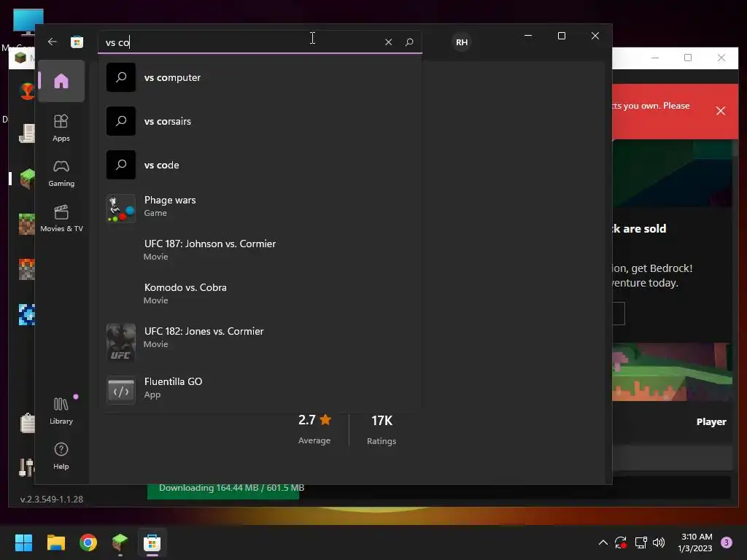Open the Apps section
The height and width of the screenshot is (560, 747).
(61, 128)
